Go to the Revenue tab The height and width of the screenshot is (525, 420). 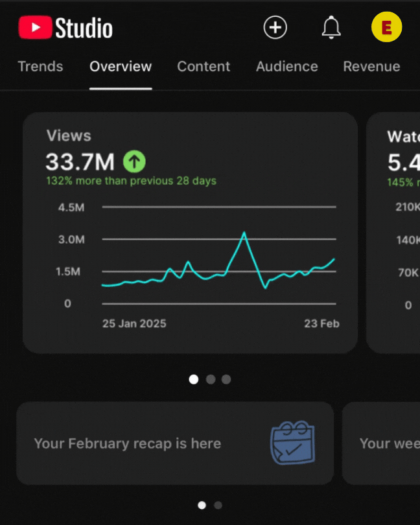371,66
